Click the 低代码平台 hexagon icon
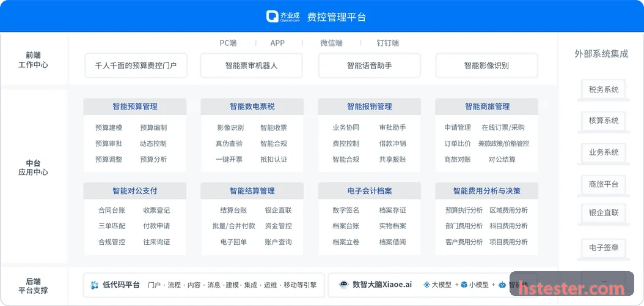644x306 pixels. [95, 285]
